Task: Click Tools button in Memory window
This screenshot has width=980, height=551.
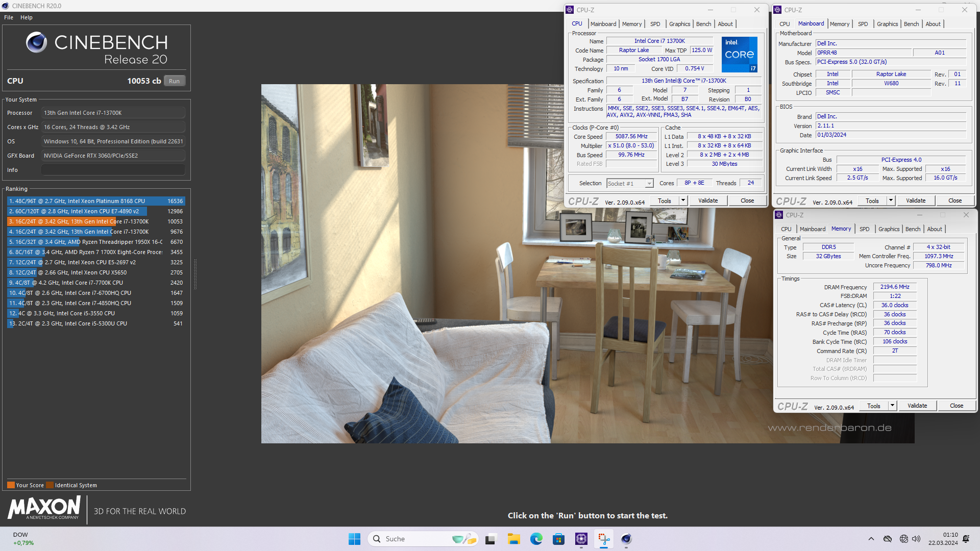Action: coord(873,406)
